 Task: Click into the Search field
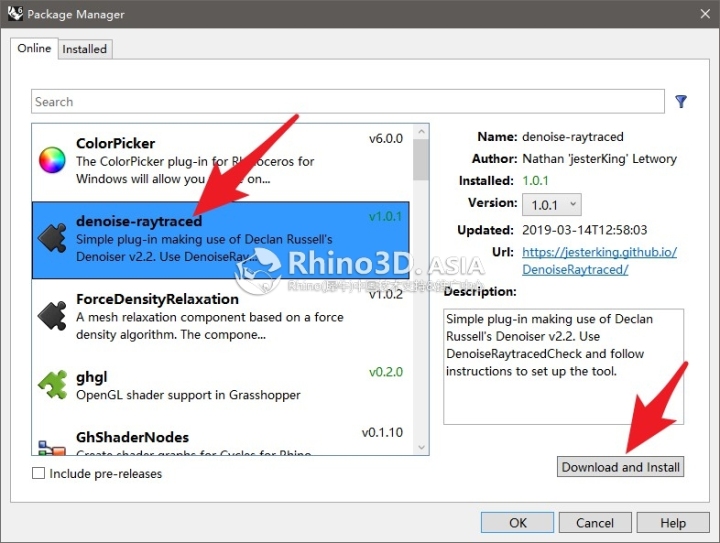coord(348,101)
